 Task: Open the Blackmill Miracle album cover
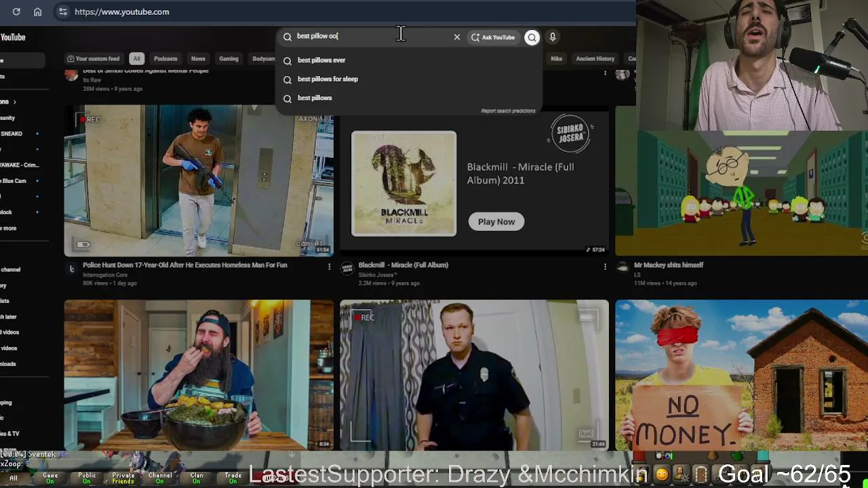pyautogui.click(x=403, y=183)
